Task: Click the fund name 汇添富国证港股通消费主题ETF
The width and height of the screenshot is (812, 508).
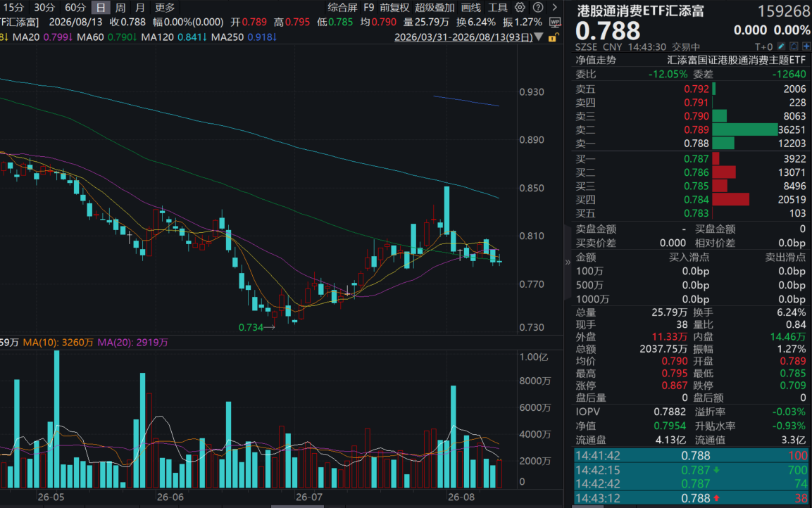Action: (737, 60)
